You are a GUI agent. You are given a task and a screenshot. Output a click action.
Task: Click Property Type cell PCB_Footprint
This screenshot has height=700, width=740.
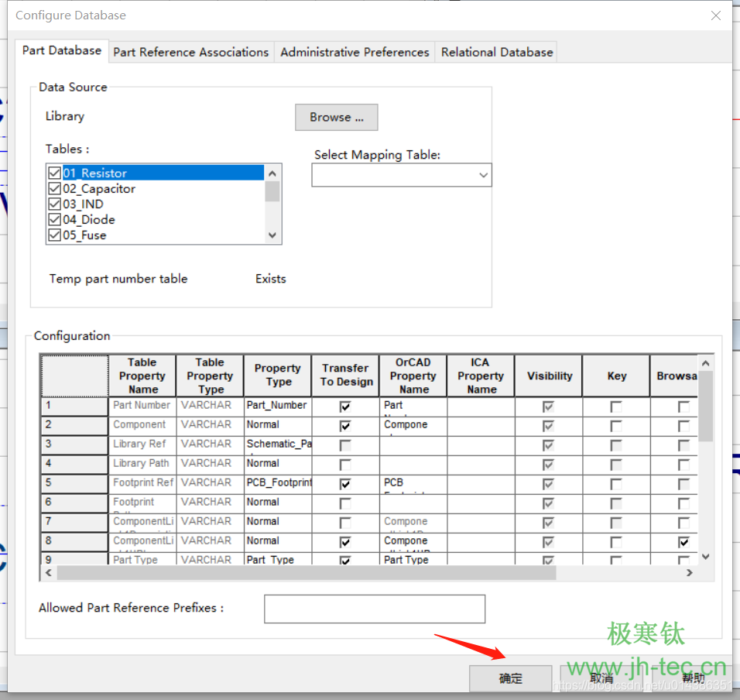point(277,482)
